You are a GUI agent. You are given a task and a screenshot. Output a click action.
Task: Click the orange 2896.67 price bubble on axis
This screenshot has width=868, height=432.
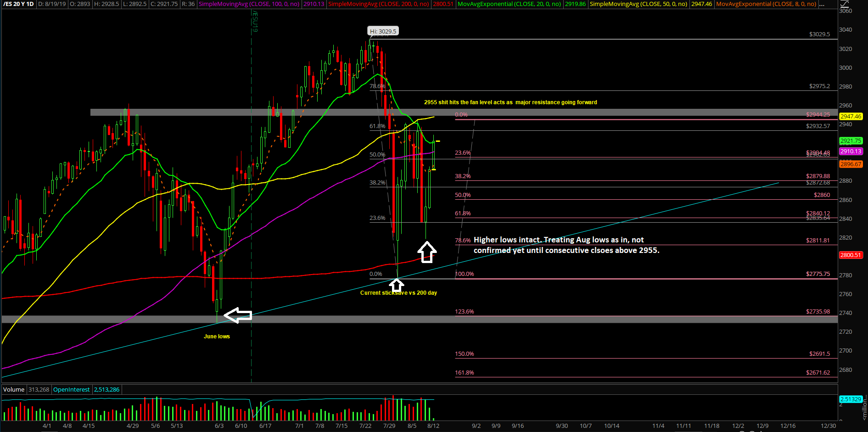tap(851, 164)
